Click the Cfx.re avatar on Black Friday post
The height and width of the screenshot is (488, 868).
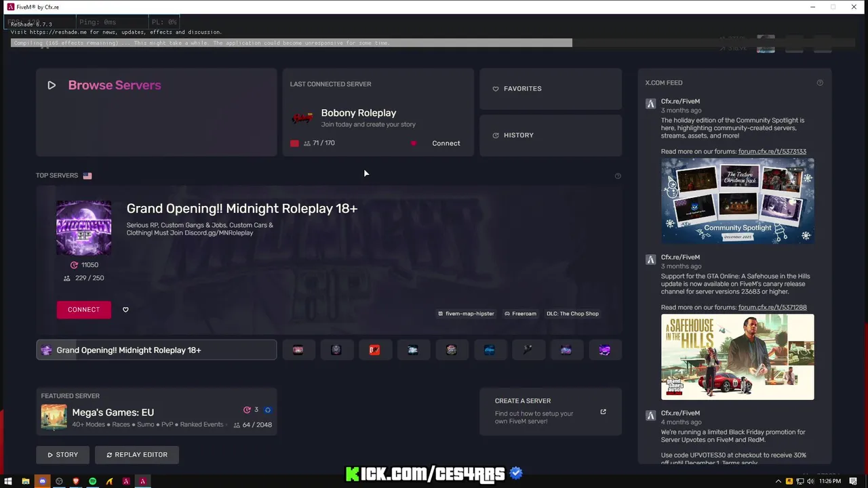point(650,415)
